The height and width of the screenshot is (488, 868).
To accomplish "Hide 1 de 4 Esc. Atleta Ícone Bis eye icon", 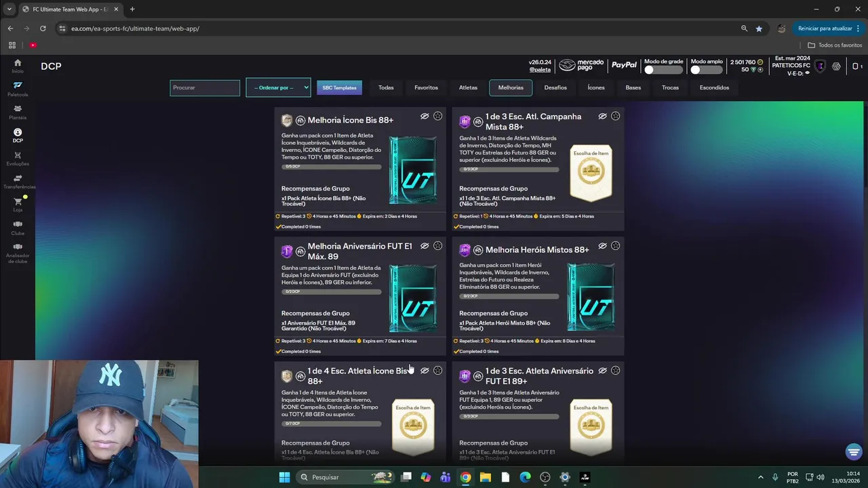I will click(425, 370).
